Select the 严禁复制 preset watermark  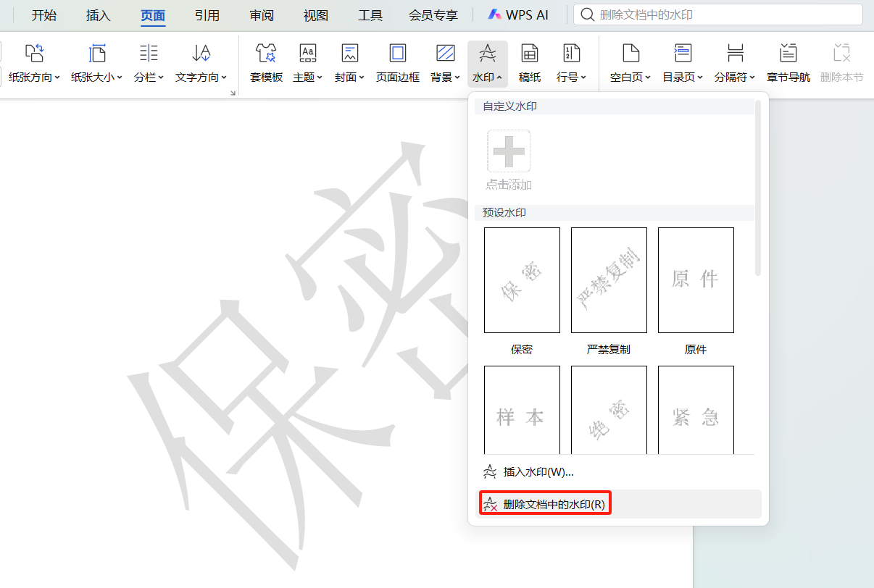609,280
